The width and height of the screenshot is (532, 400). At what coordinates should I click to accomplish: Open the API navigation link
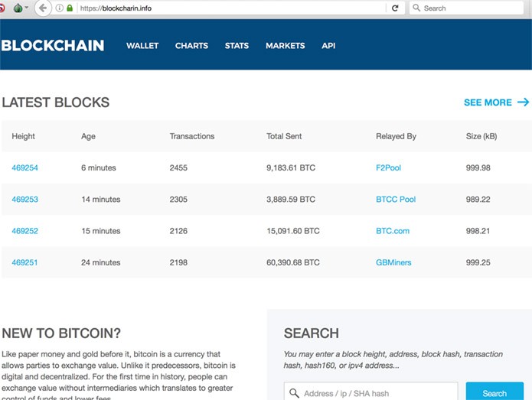[x=328, y=46]
